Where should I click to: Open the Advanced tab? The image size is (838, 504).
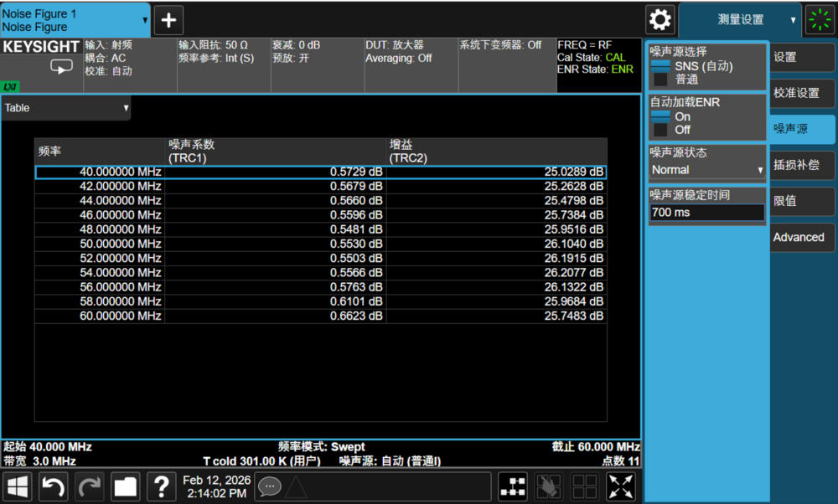point(802,237)
